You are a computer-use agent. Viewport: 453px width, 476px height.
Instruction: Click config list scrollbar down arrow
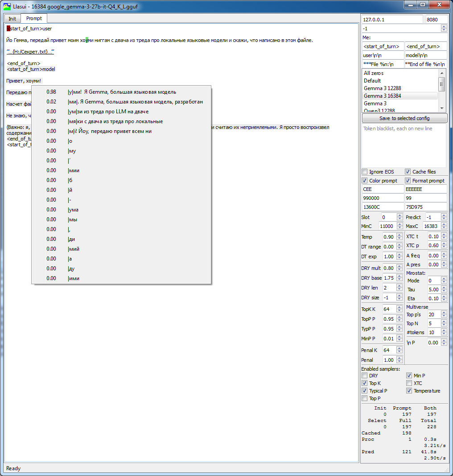click(x=442, y=108)
